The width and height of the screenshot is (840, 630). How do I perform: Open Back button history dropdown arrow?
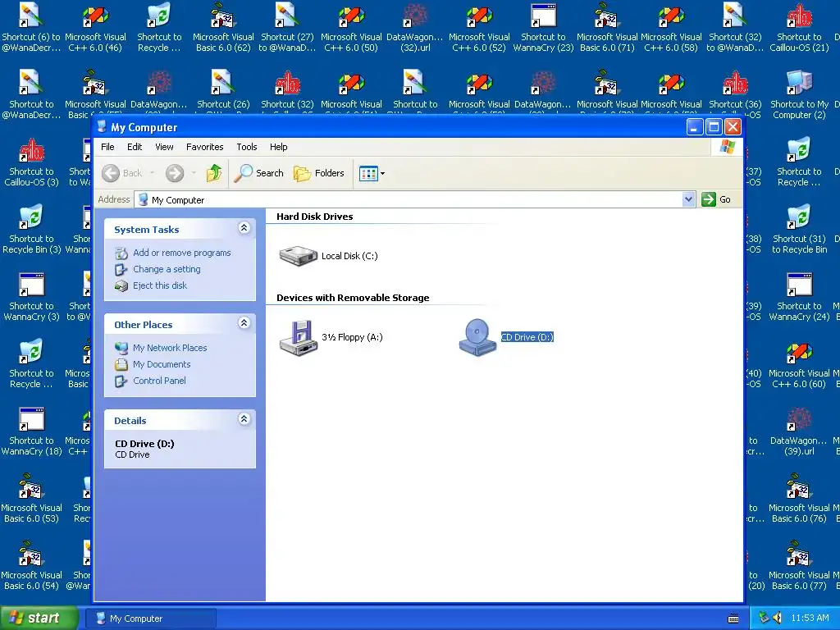click(152, 173)
